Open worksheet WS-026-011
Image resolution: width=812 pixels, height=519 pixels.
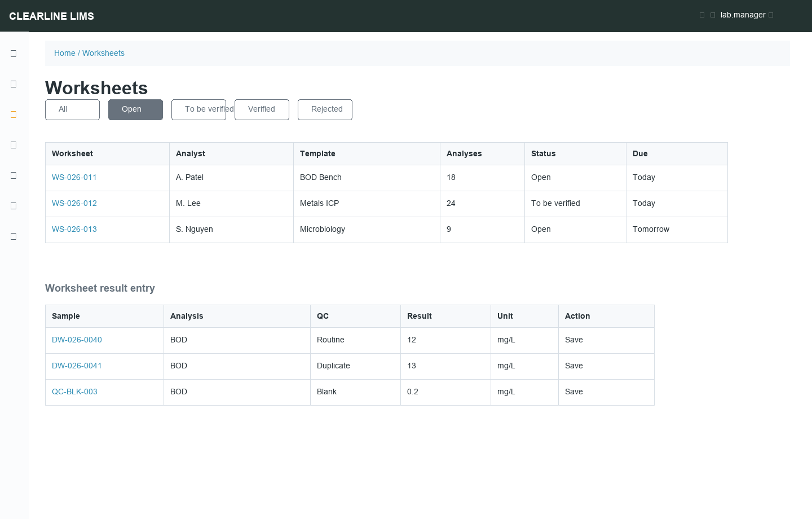click(74, 177)
